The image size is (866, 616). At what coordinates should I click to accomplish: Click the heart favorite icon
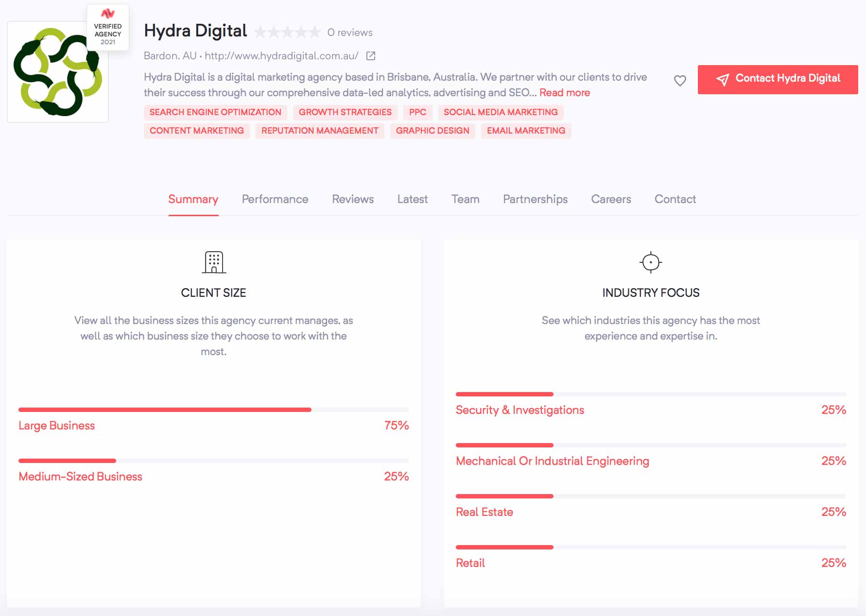pyautogui.click(x=680, y=81)
